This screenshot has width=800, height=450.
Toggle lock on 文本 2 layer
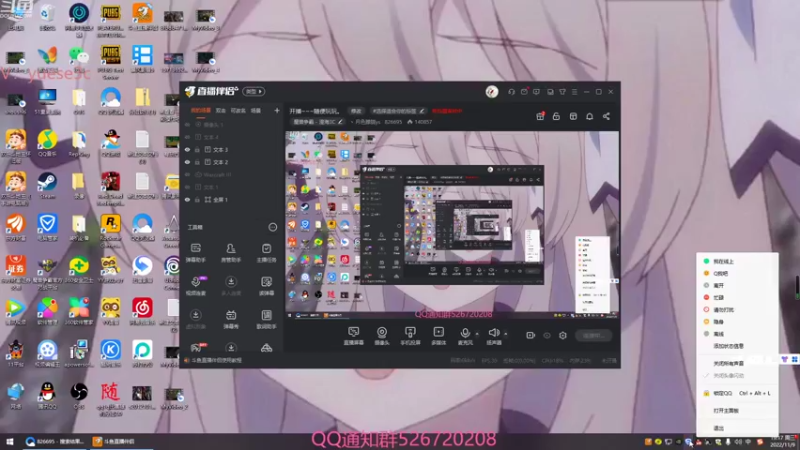(197, 162)
